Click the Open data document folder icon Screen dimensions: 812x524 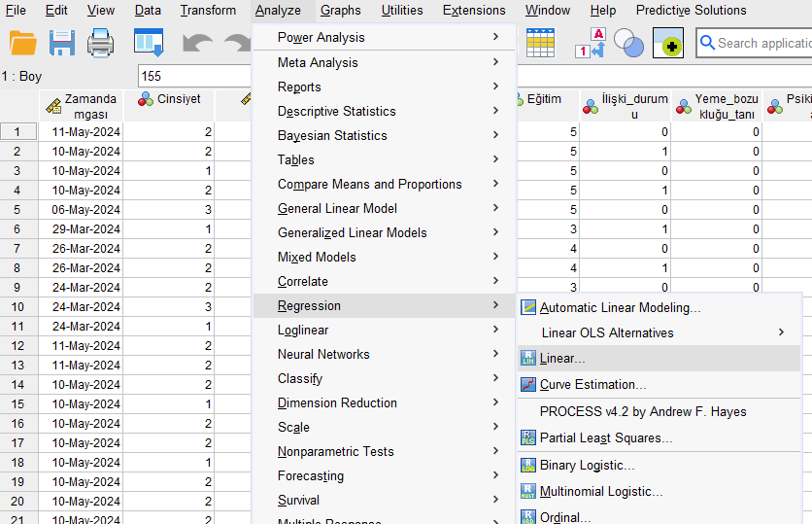point(22,43)
